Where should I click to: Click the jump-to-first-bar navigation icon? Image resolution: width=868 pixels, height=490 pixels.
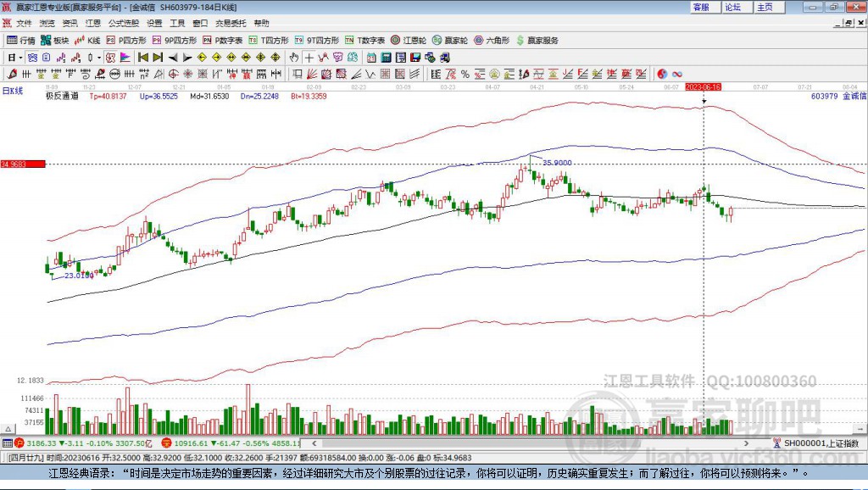click(x=142, y=56)
